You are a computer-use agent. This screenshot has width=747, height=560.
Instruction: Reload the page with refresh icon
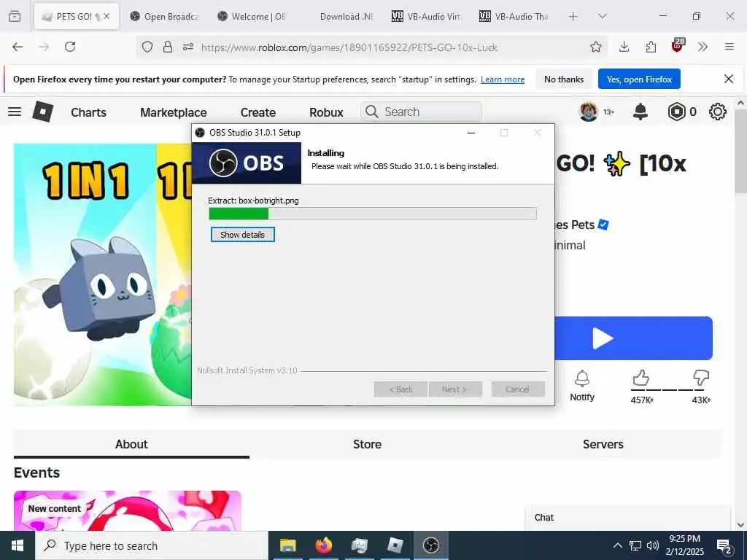click(70, 47)
